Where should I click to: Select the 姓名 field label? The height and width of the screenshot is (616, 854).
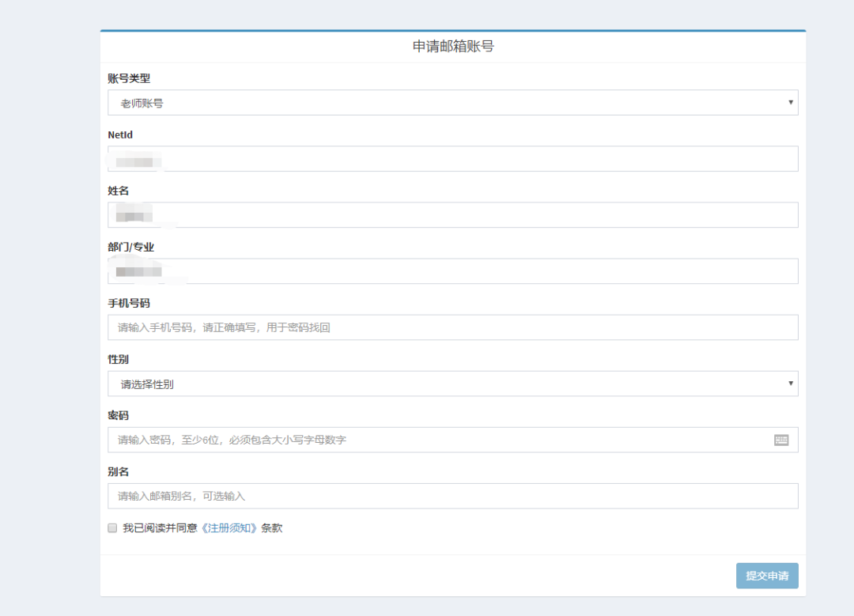click(118, 191)
